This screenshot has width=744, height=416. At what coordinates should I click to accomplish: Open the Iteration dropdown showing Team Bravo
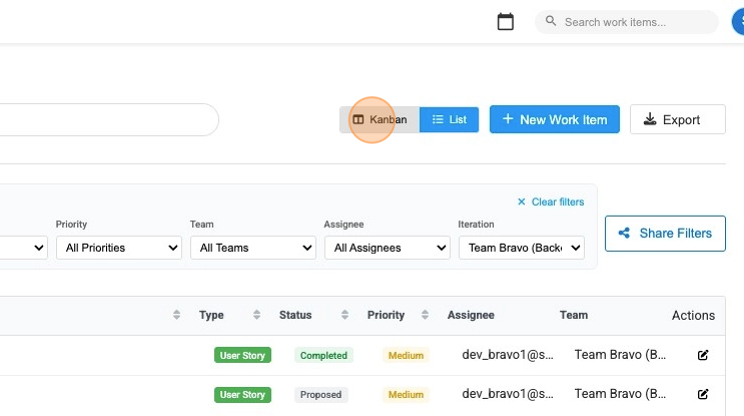point(521,248)
